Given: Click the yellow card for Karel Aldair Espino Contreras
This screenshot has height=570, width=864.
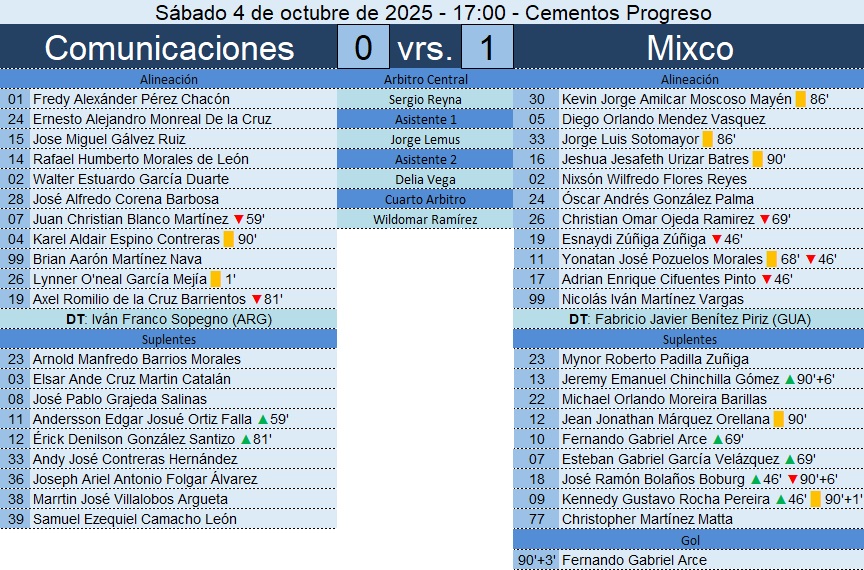Looking at the screenshot, I should [228, 239].
